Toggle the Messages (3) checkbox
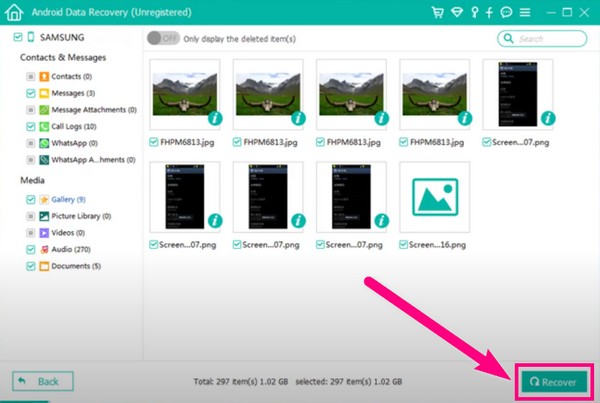This screenshot has width=600, height=403. click(x=30, y=93)
